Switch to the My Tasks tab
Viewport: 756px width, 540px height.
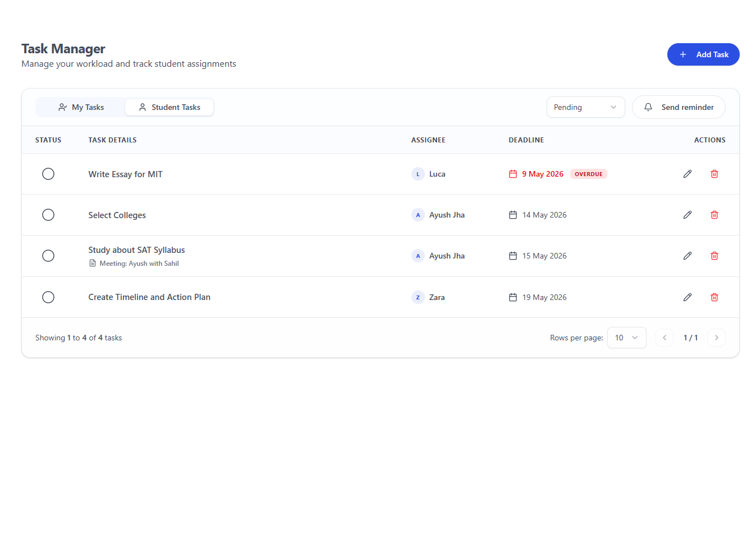pos(81,107)
